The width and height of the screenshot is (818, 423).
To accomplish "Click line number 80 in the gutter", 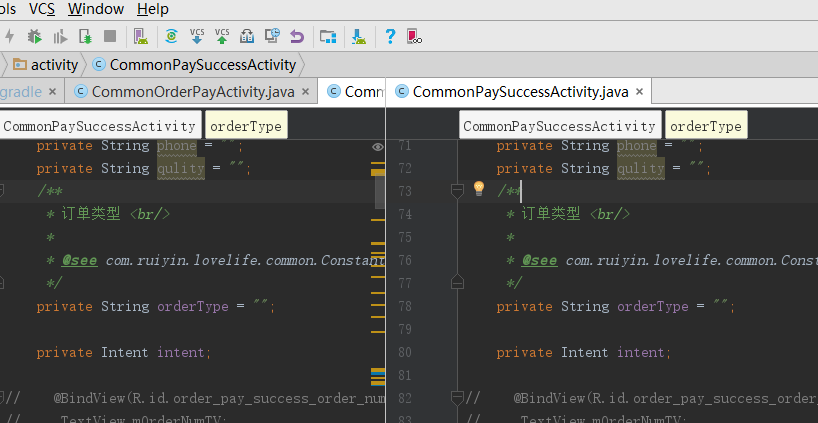I will pyautogui.click(x=405, y=352).
